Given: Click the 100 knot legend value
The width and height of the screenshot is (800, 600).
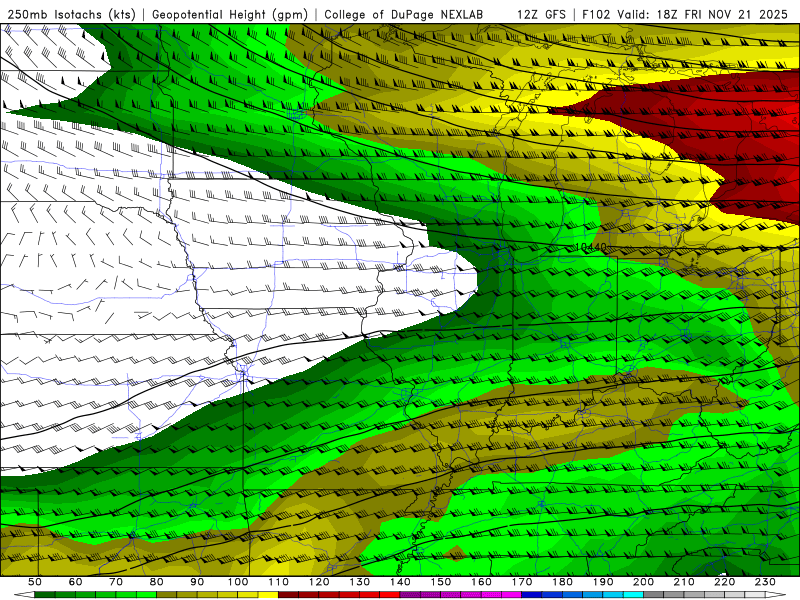Looking at the screenshot, I should 238,582.
